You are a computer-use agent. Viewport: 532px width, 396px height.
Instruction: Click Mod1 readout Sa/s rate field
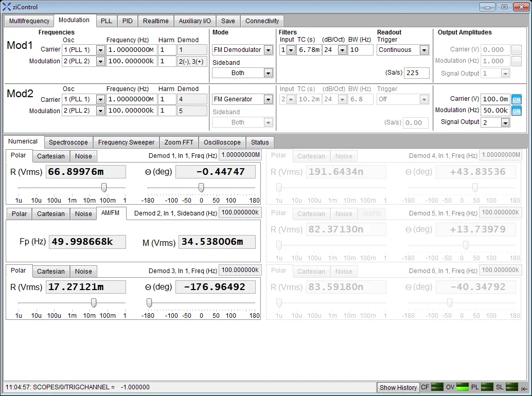coord(416,73)
